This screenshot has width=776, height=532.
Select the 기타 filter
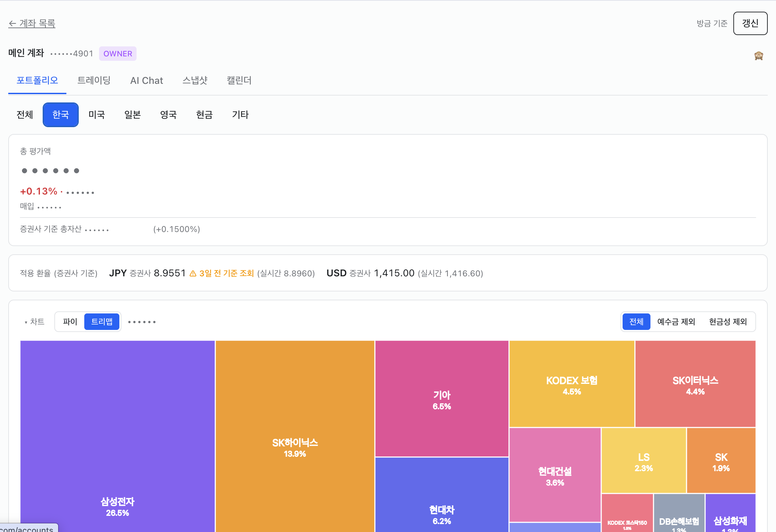240,115
